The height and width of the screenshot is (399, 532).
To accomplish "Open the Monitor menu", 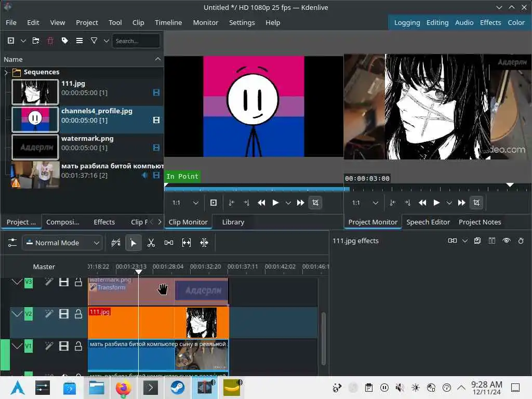I will (206, 23).
